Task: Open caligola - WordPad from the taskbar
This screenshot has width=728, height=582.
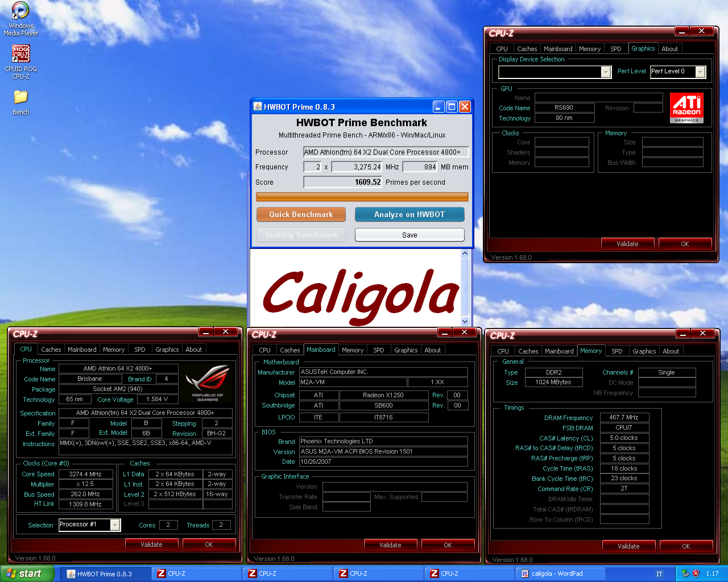Action: coord(560,573)
